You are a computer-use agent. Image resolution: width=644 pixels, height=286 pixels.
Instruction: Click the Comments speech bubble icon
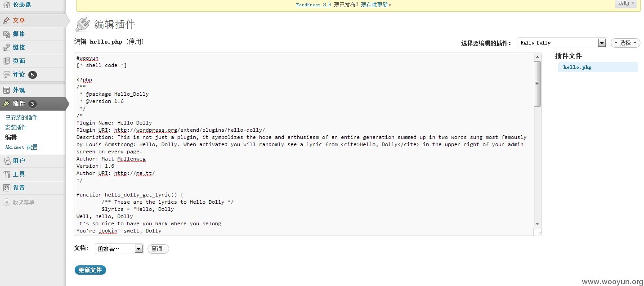[6, 74]
